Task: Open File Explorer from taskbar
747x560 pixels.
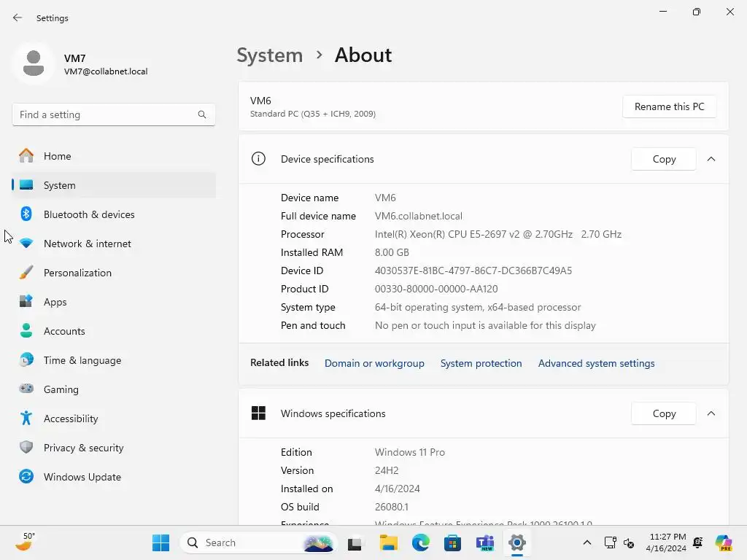Action: pos(389,542)
